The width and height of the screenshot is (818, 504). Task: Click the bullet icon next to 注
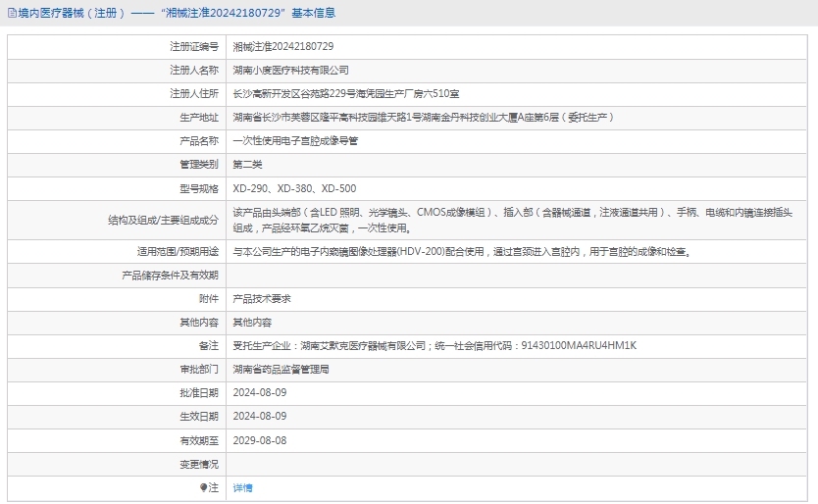click(204, 487)
